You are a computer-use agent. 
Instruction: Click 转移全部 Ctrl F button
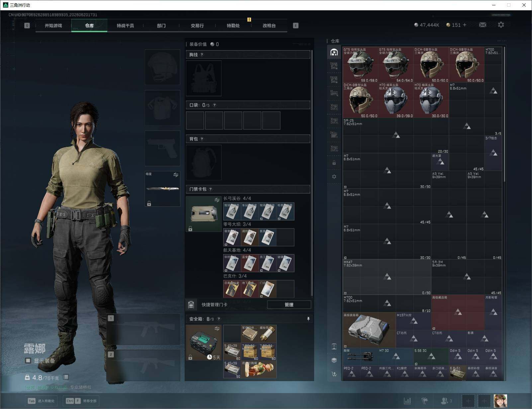pos(81,401)
